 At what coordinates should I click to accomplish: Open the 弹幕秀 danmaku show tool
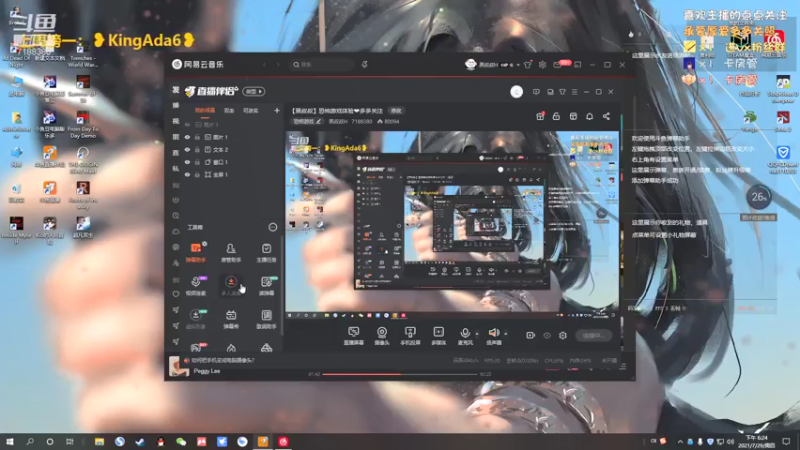point(231,319)
